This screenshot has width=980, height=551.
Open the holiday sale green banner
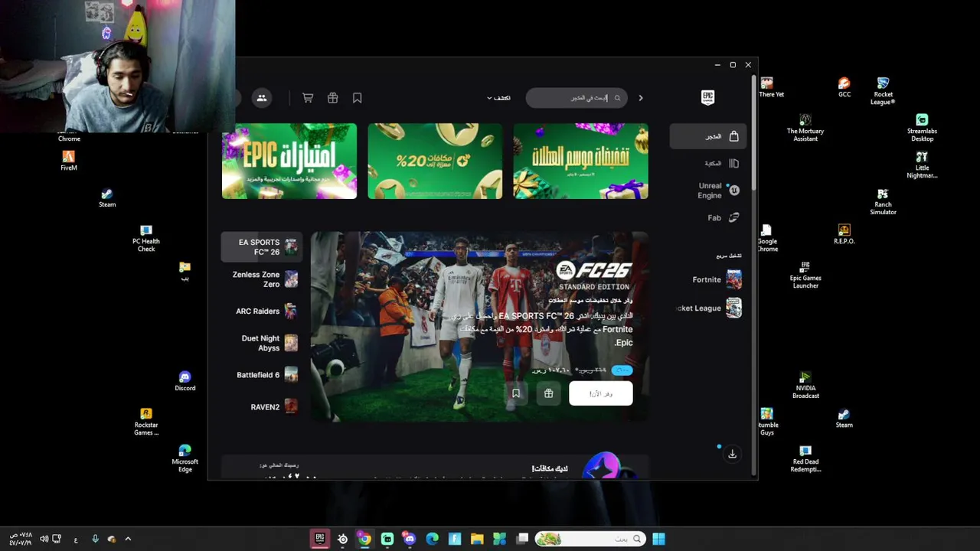[580, 161]
